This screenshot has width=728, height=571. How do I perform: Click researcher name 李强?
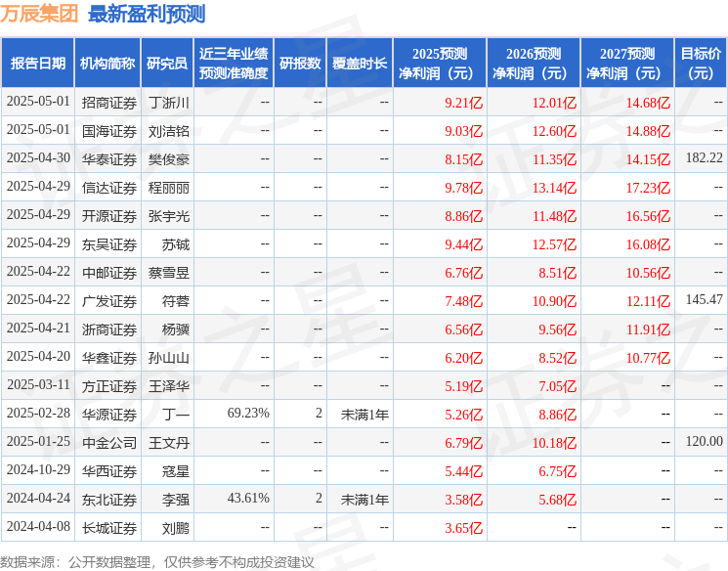(176, 500)
